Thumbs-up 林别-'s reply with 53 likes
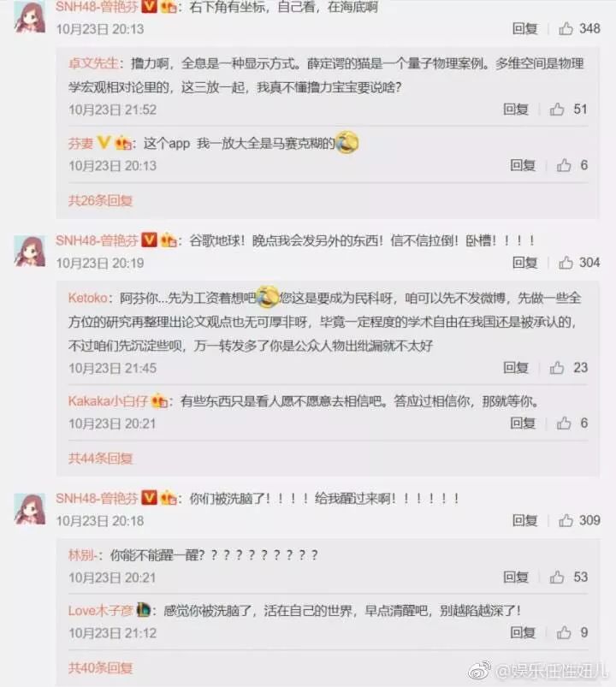This screenshot has height=687, width=616. pos(557,577)
